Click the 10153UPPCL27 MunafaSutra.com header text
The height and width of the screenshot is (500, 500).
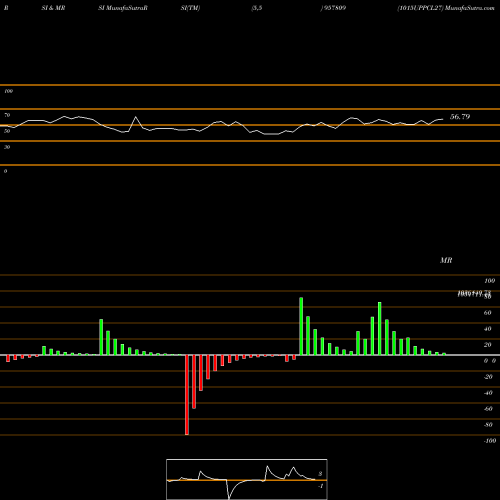[446, 8]
